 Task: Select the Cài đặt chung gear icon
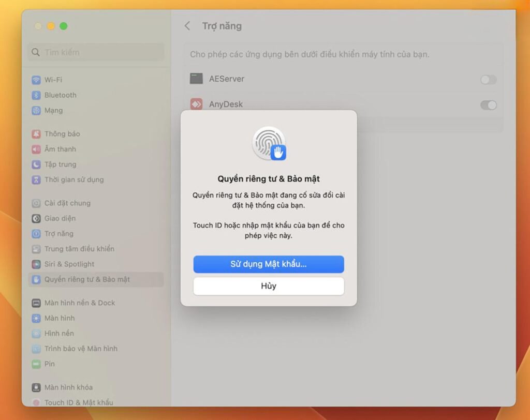[x=36, y=203]
